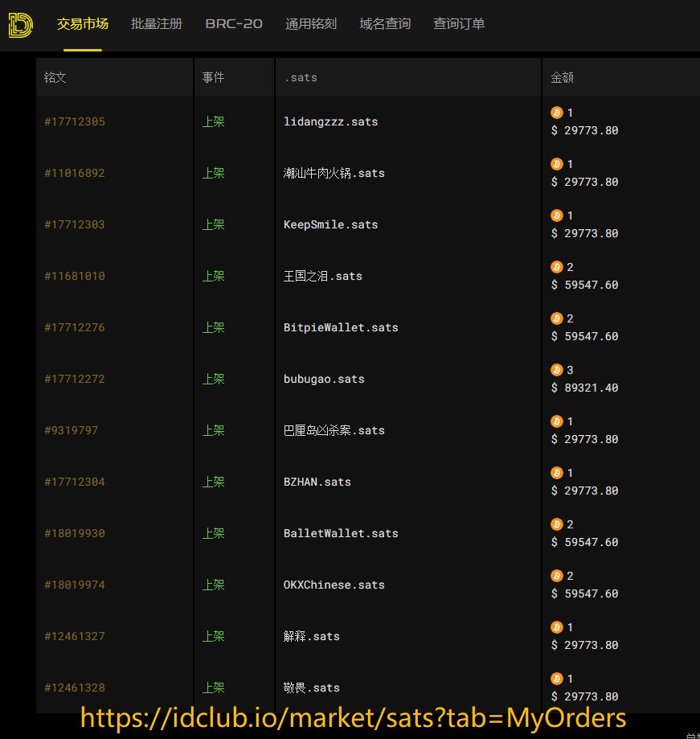Open inscription #17712304 link
Screen dimensions: 700x739
[75, 482]
